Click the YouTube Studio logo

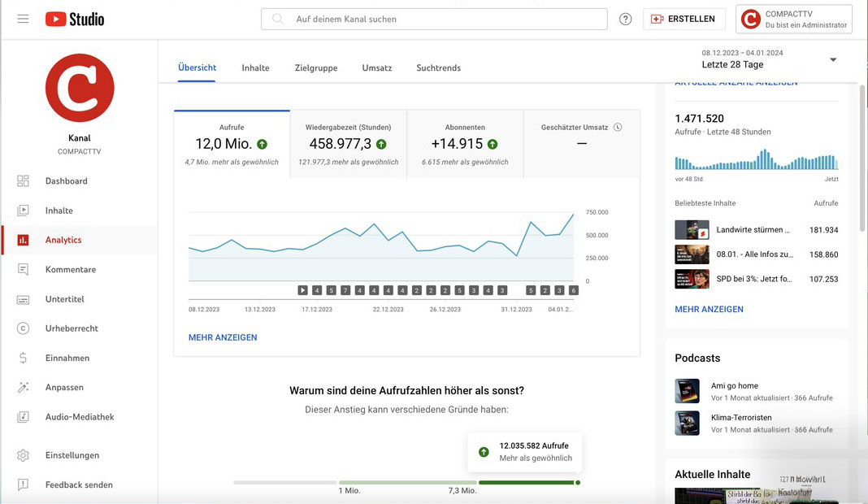pos(75,19)
